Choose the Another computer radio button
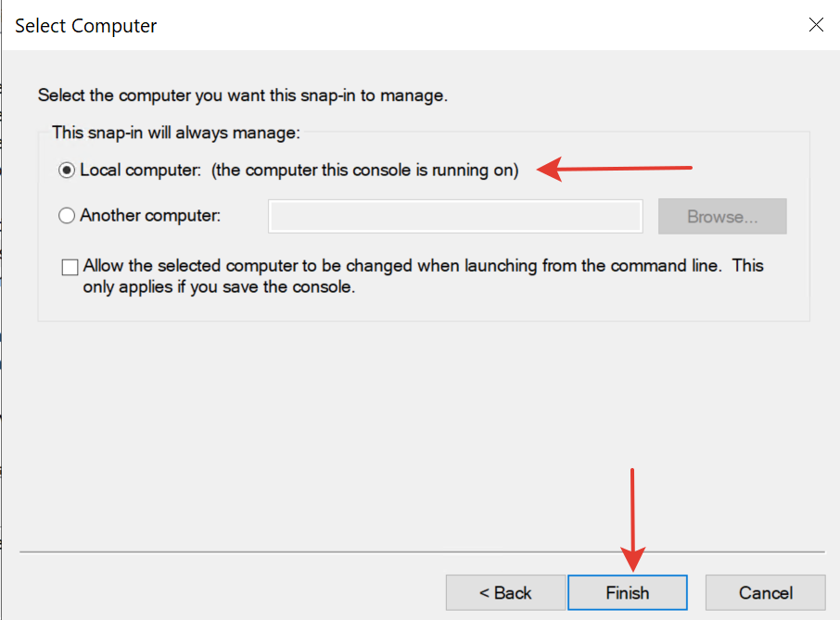The image size is (840, 620). point(67,216)
